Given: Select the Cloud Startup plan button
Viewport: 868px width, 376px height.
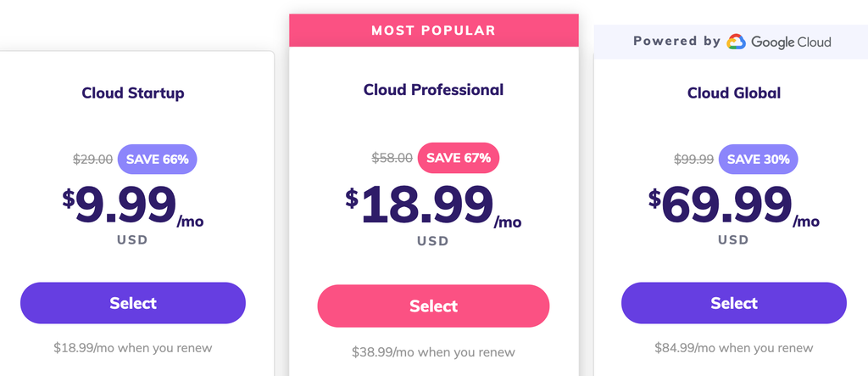Looking at the screenshot, I should click(x=133, y=303).
